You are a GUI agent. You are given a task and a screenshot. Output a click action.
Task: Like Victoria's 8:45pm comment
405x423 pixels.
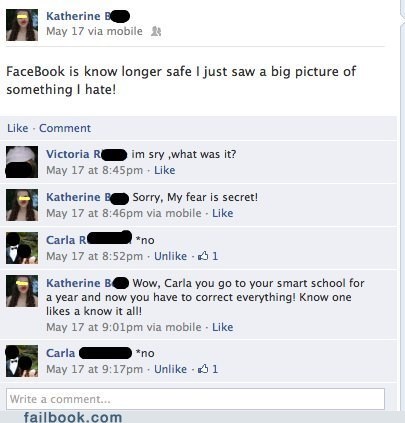coord(165,170)
